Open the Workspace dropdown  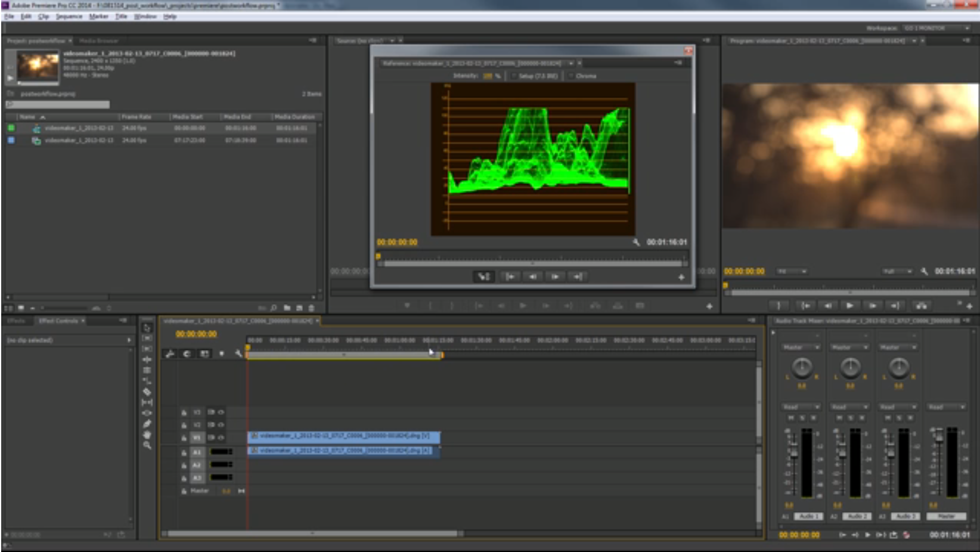(x=936, y=28)
